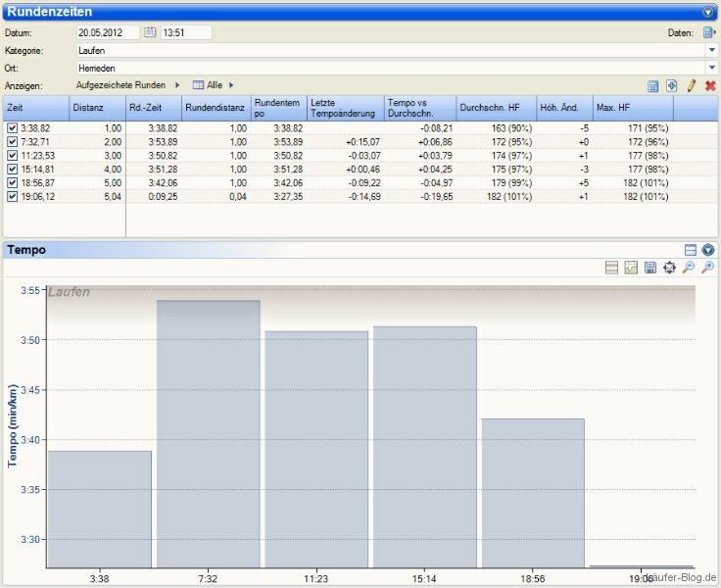Select the 15:14 bar in the chart
This screenshot has width=721, height=588.
click(x=425, y=447)
